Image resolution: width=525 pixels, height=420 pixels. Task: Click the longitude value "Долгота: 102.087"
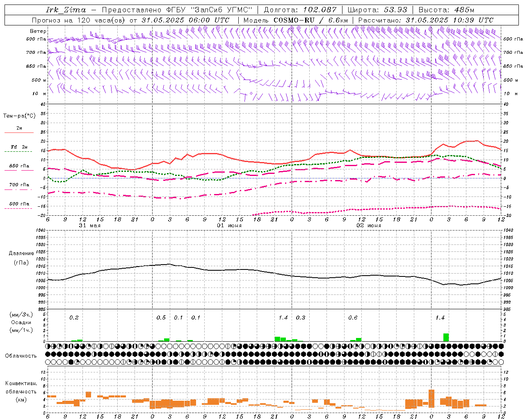coord(300,10)
